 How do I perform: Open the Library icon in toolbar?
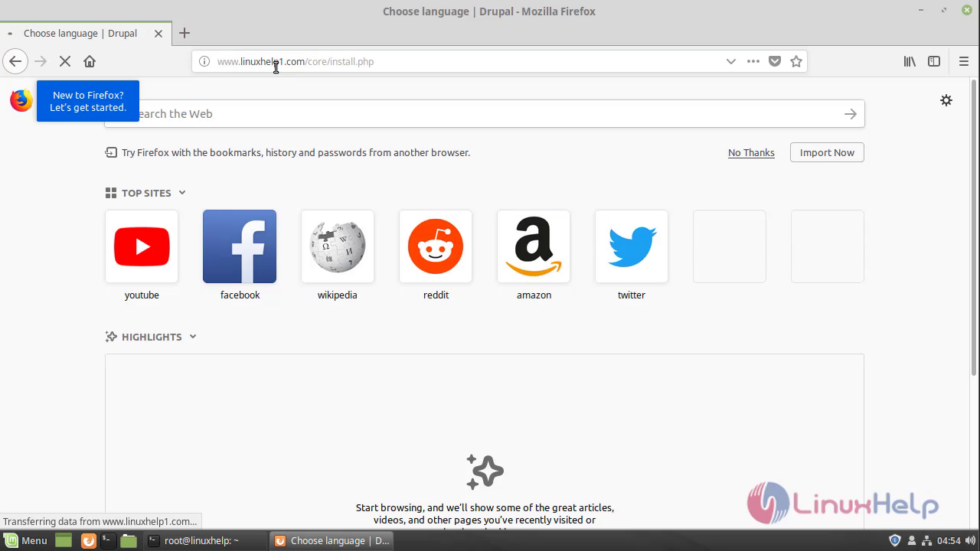(x=910, y=61)
